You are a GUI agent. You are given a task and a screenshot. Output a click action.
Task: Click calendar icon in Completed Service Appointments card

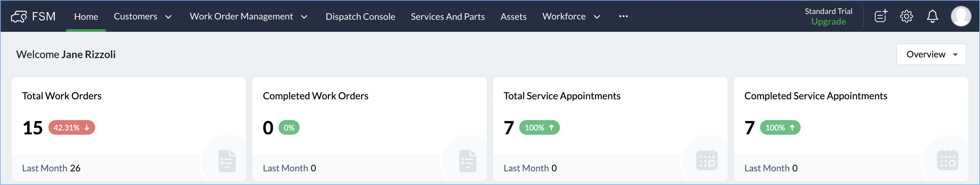pos(948,160)
